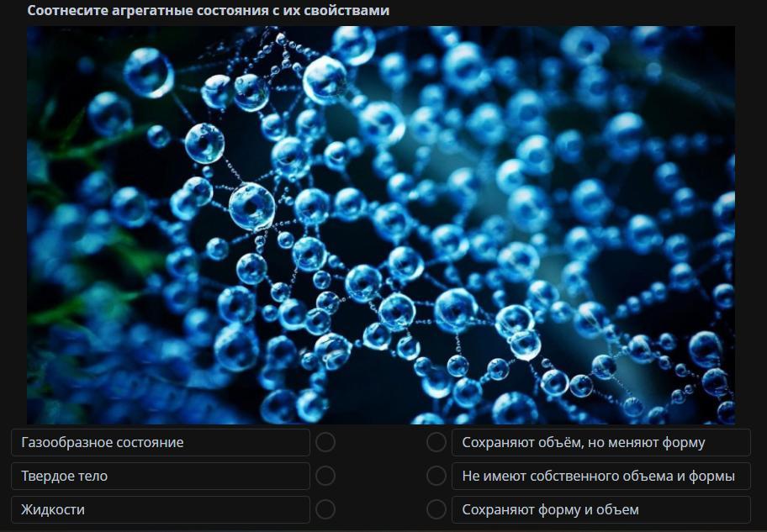Choose the Не имеют собственного объема и формы box
Viewport: 767px width, 532px height.
[601, 477]
